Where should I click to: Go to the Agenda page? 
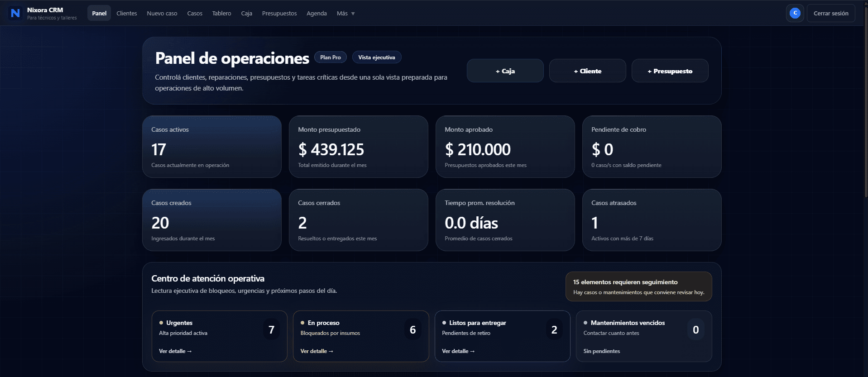(x=317, y=14)
